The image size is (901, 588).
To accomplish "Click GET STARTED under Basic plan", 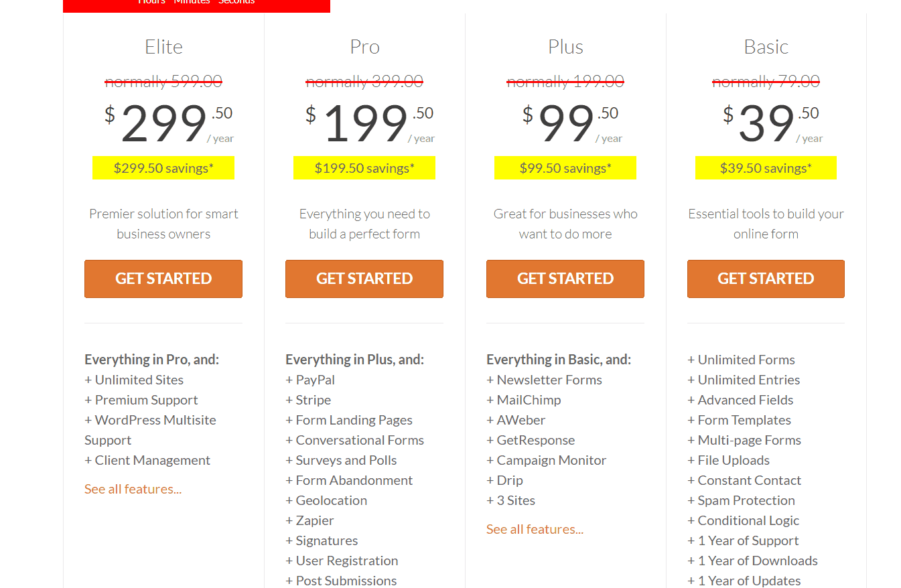I will click(766, 279).
